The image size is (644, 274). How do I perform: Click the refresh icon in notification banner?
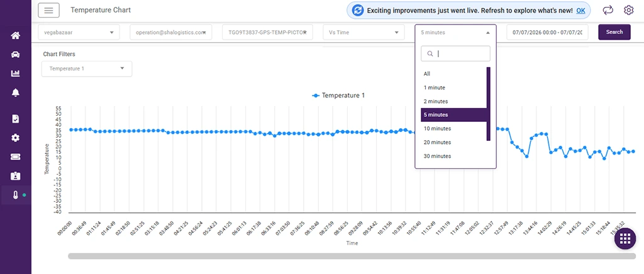click(358, 11)
